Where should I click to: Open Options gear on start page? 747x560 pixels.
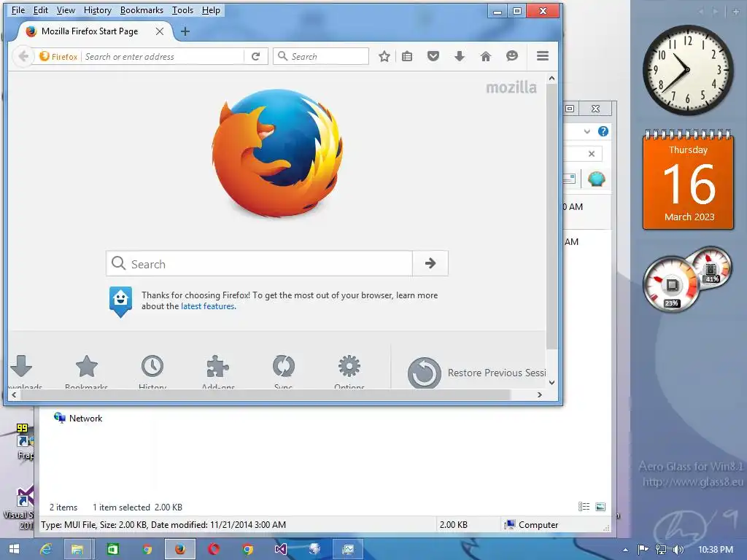pyautogui.click(x=349, y=367)
